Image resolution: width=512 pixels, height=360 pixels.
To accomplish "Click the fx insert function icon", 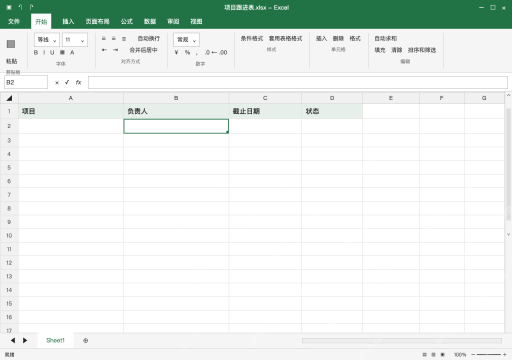I will (78, 82).
